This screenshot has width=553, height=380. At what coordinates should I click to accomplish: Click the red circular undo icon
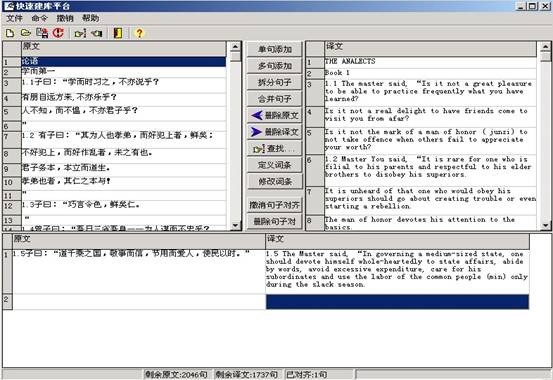(x=58, y=33)
